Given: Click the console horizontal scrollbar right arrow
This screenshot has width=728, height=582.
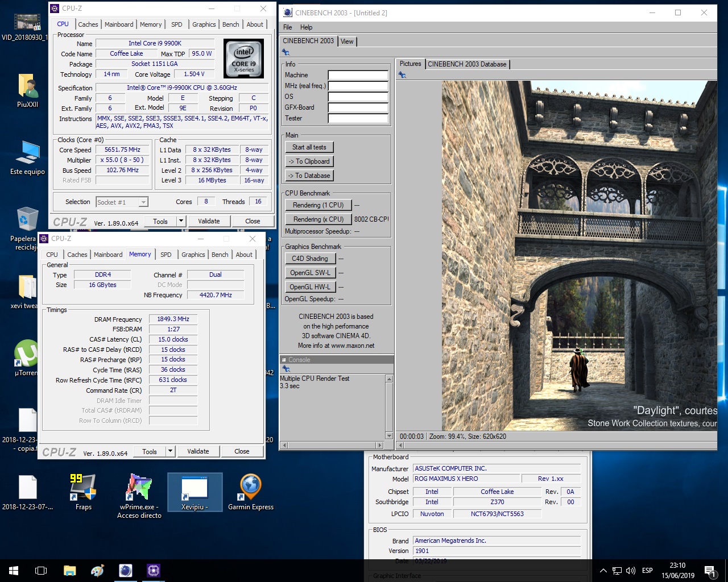Looking at the screenshot, I should [x=380, y=445].
